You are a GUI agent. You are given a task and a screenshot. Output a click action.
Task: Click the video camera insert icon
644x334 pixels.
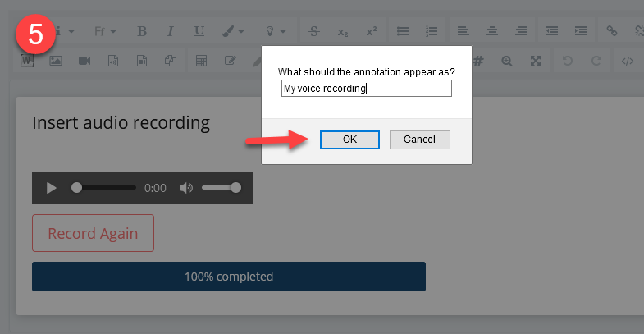click(84, 61)
